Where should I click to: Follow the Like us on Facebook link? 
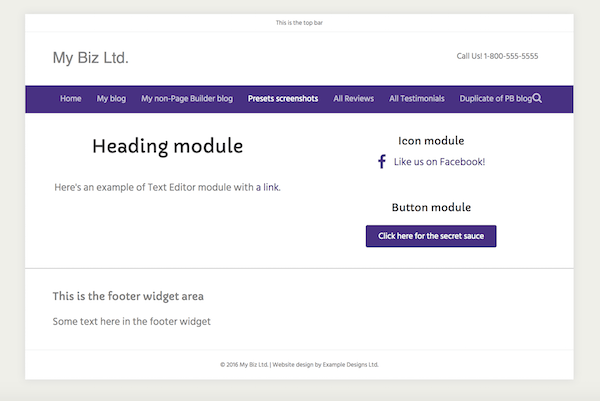coord(439,162)
